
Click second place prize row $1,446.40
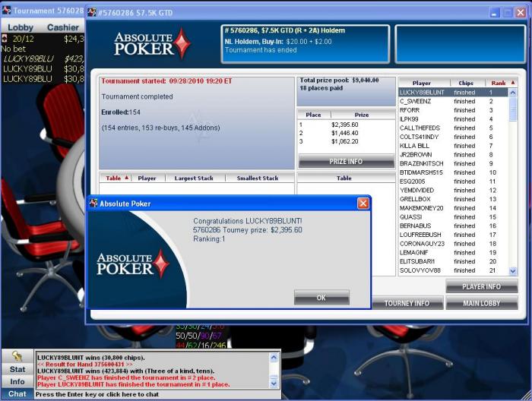(x=346, y=133)
